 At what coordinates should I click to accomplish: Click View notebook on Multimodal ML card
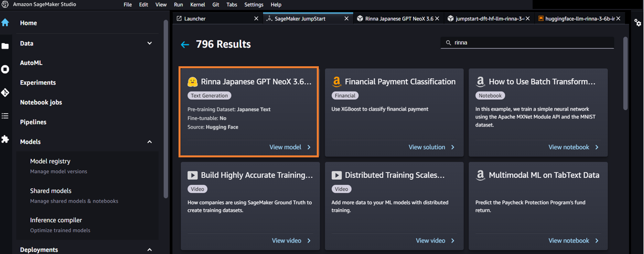point(569,241)
